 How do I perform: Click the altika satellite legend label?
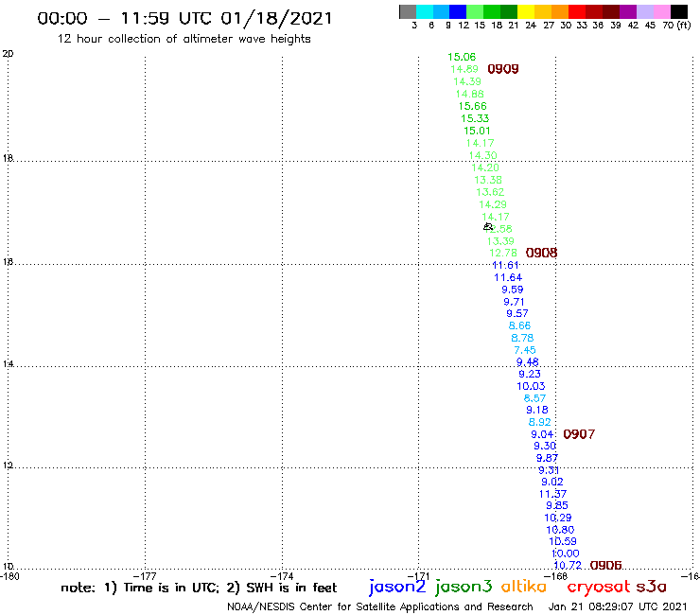(x=524, y=586)
